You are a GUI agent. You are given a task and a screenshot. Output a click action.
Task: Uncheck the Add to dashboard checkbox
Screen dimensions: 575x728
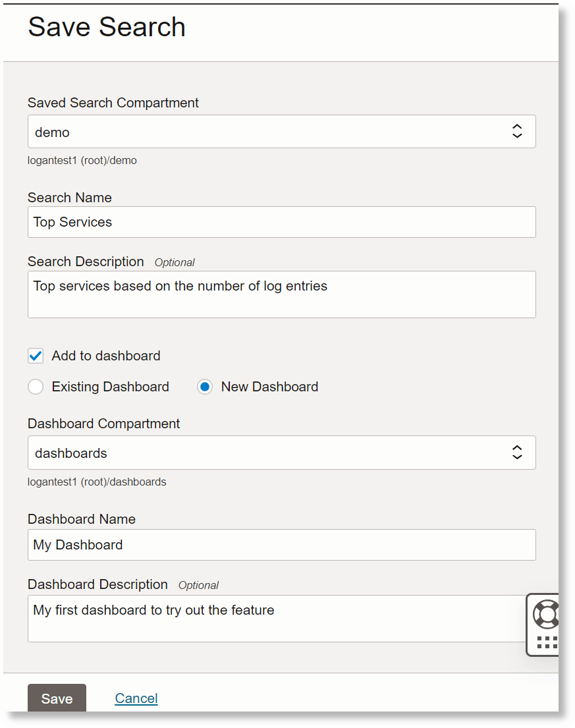pyautogui.click(x=36, y=356)
